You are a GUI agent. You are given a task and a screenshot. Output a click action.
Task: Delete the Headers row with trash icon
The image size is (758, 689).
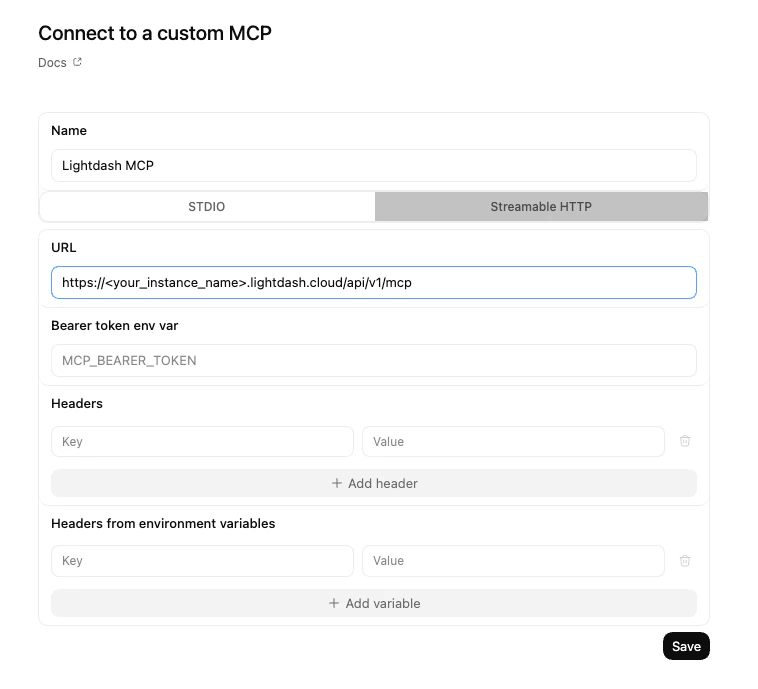click(685, 441)
